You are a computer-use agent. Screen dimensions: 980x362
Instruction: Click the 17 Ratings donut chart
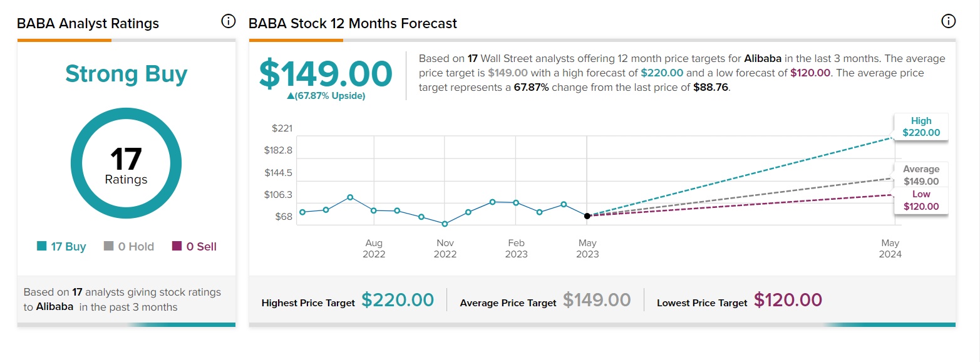pos(126,164)
